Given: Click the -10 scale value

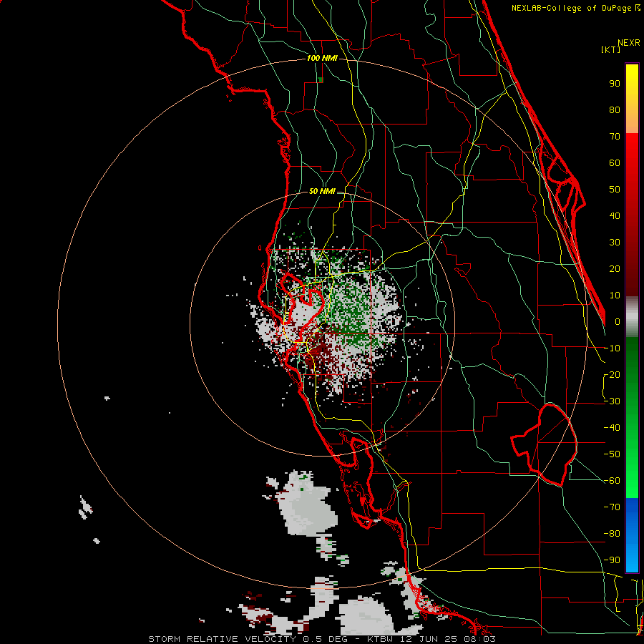Looking at the screenshot, I should tap(612, 348).
